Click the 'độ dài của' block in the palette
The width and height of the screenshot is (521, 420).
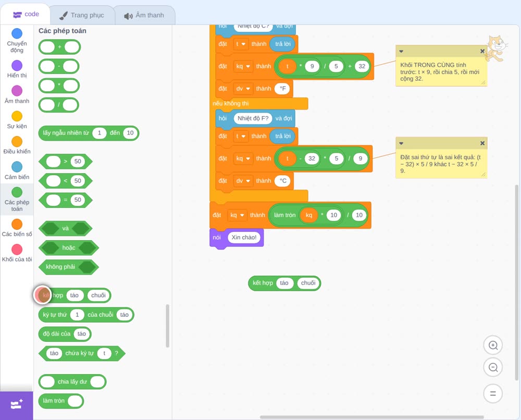point(65,334)
